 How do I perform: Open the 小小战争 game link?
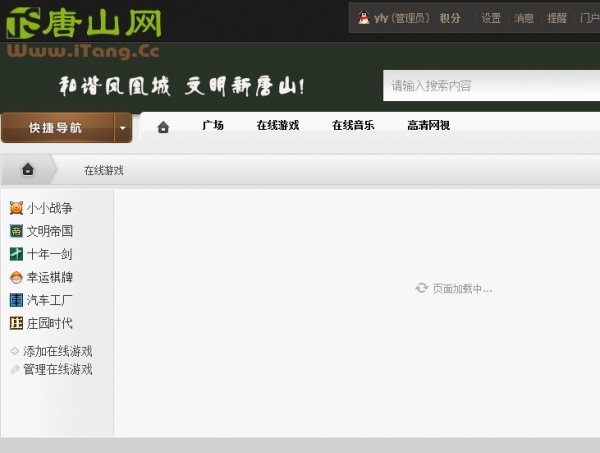pyautogui.click(x=49, y=208)
